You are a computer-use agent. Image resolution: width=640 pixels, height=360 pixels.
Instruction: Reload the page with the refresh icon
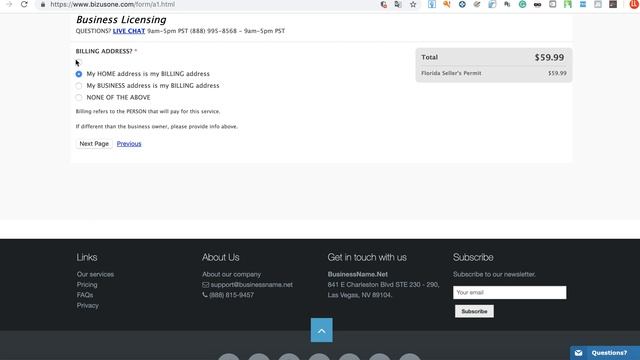pyautogui.click(x=24, y=4)
